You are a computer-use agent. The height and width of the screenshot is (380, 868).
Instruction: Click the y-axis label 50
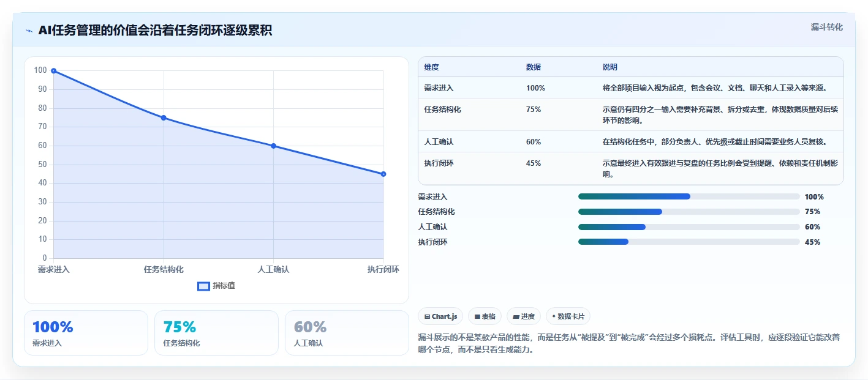tap(42, 165)
